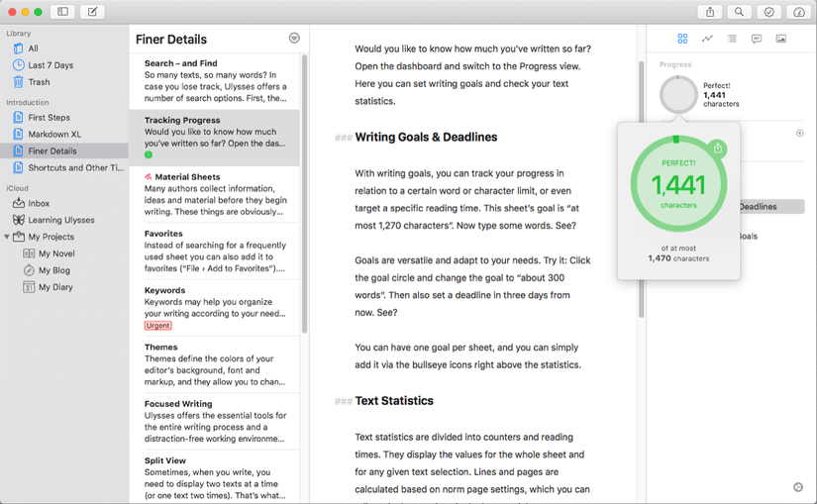
Task: Click the attachment icon beside Material Sheets
Action: 148,176
